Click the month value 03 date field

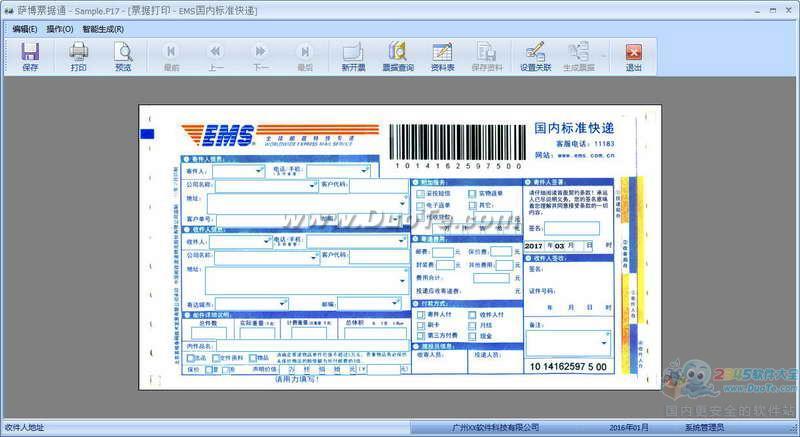click(560, 246)
